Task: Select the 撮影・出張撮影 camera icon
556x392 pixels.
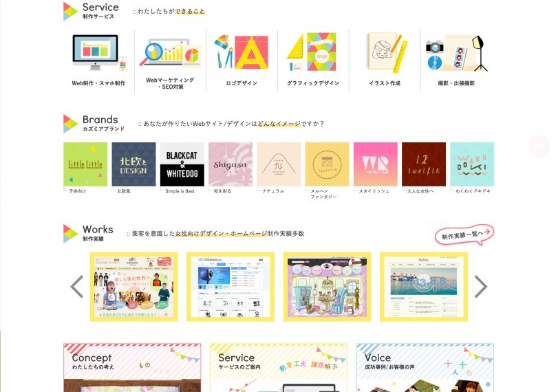Action: point(457,53)
